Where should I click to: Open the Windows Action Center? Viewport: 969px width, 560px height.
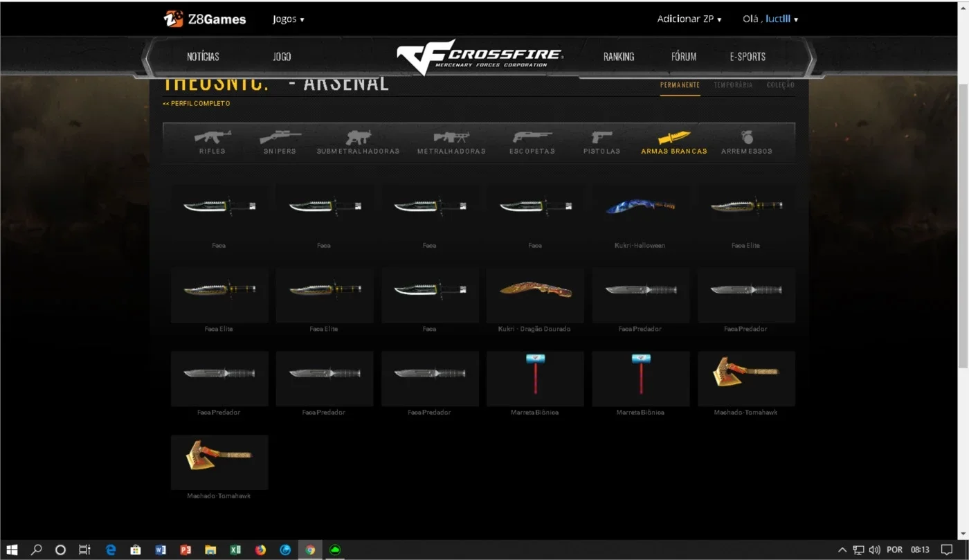(947, 550)
